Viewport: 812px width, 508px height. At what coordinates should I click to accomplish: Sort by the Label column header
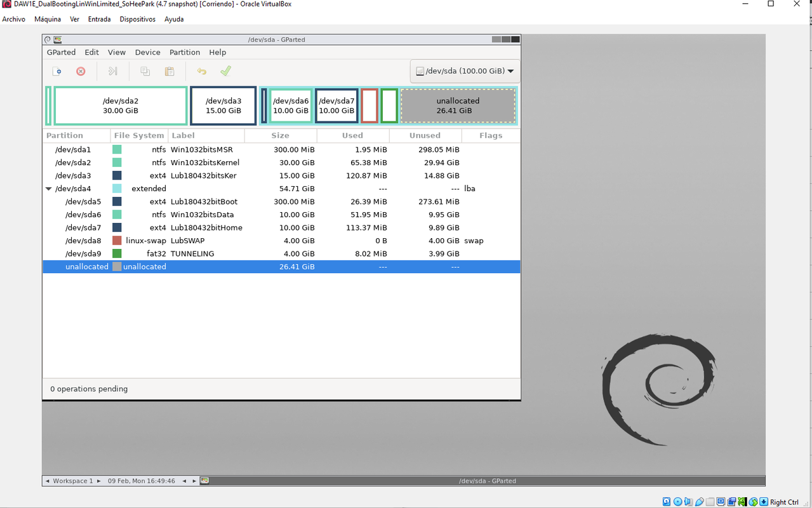[x=206, y=135]
